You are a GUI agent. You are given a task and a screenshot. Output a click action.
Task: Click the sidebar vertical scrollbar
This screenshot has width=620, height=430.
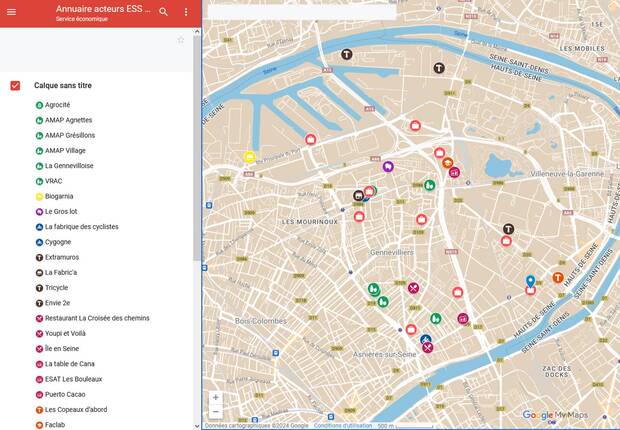point(197,150)
